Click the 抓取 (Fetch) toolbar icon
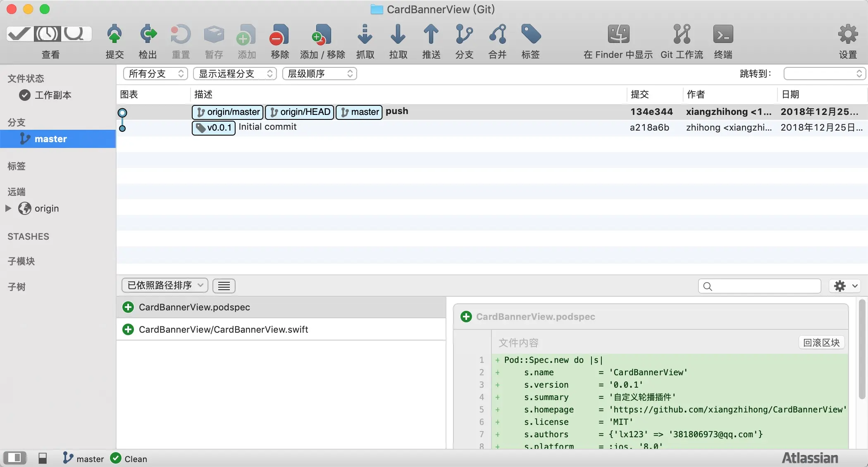The width and height of the screenshot is (868, 467). (365, 35)
